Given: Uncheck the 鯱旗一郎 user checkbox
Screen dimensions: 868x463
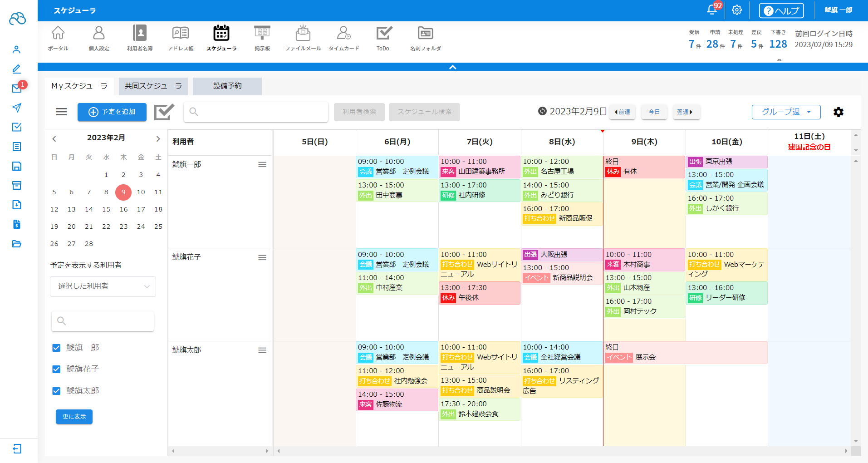Looking at the screenshot, I should click(x=56, y=348).
